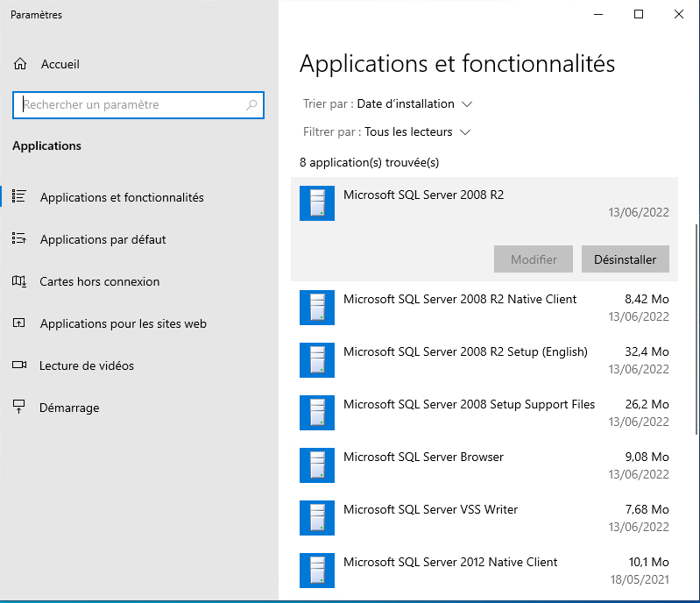700x603 pixels.
Task: Click the SQL Server 2012 Native Client icon
Action: 317,571
